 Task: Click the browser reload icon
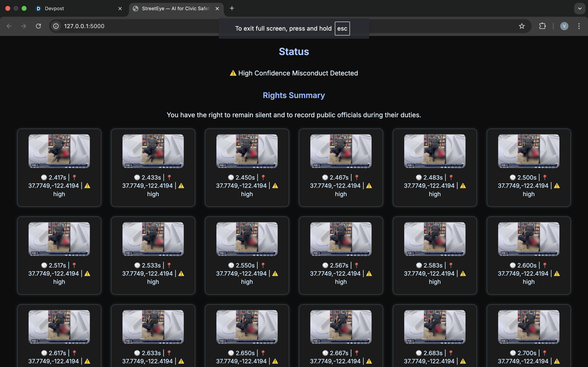click(38, 26)
